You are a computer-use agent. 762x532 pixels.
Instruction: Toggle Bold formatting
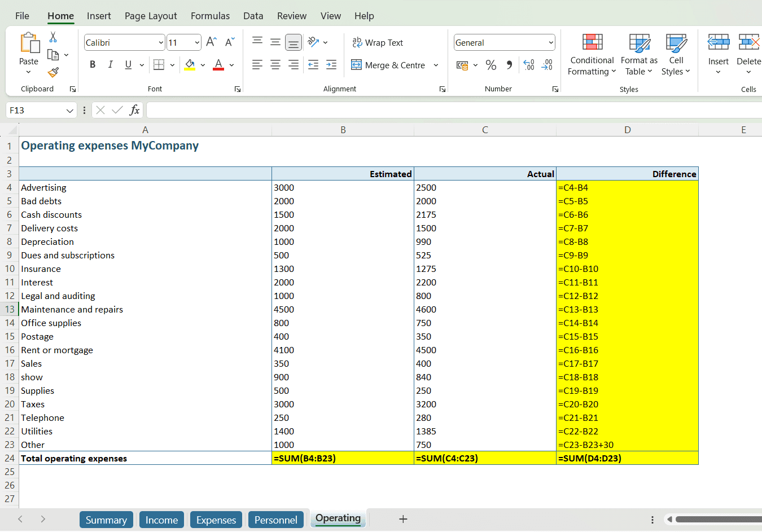click(93, 65)
